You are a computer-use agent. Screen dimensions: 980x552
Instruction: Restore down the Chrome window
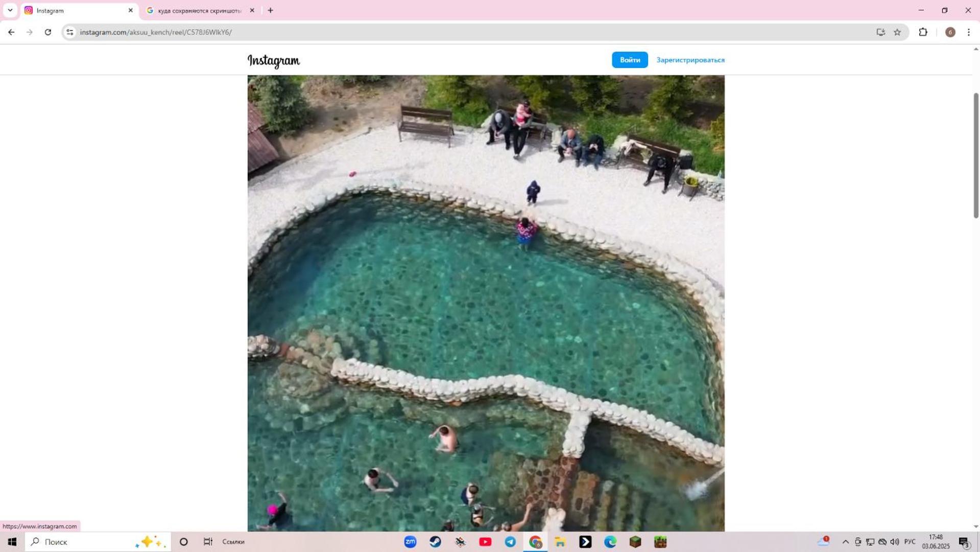(944, 10)
